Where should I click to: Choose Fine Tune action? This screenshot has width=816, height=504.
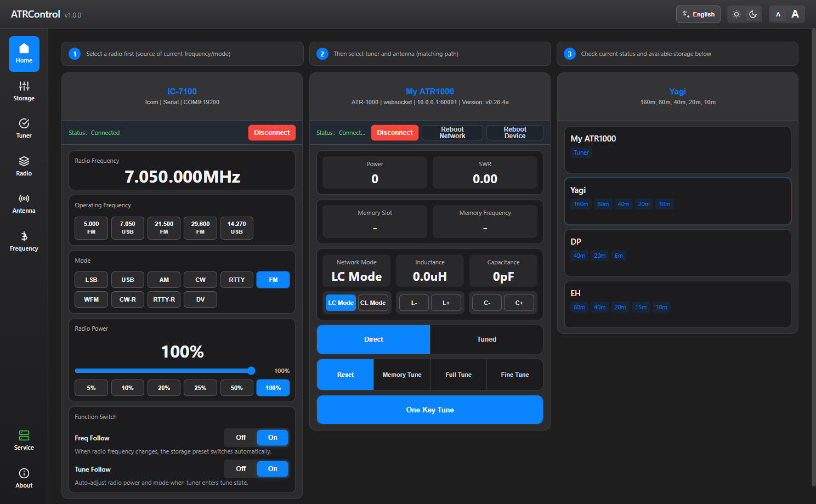click(x=515, y=375)
